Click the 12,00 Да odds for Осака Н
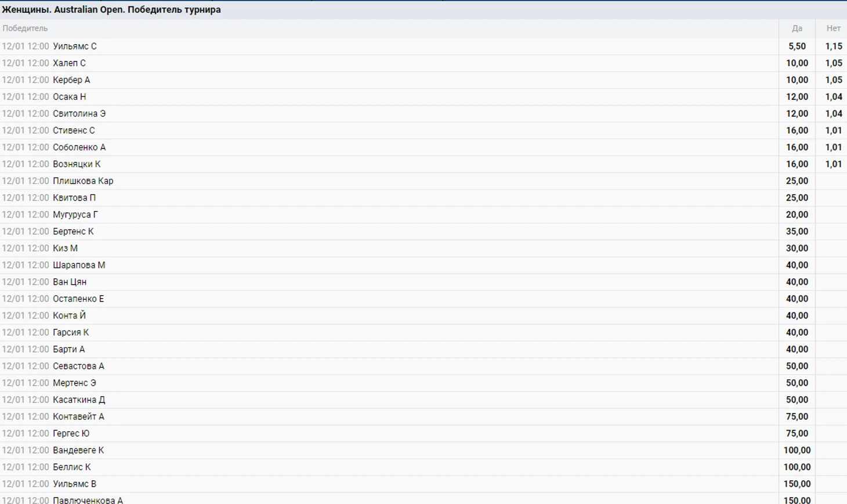This screenshot has width=847, height=504. (x=797, y=97)
